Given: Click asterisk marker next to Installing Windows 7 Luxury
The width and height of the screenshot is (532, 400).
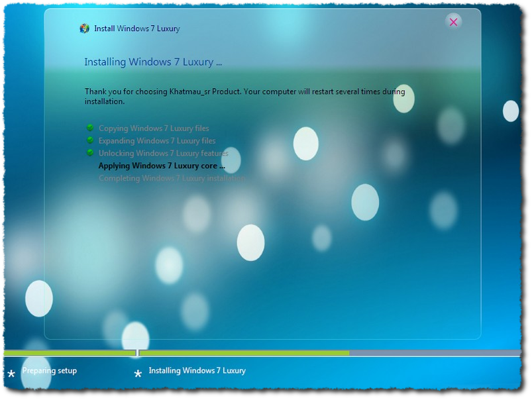Looking at the screenshot, I should (x=138, y=374).
